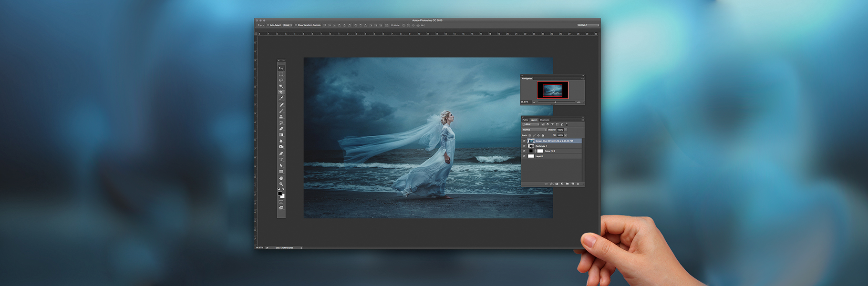Select the Healing Brush tool
The image size is (868, 286).
(281, 104)
